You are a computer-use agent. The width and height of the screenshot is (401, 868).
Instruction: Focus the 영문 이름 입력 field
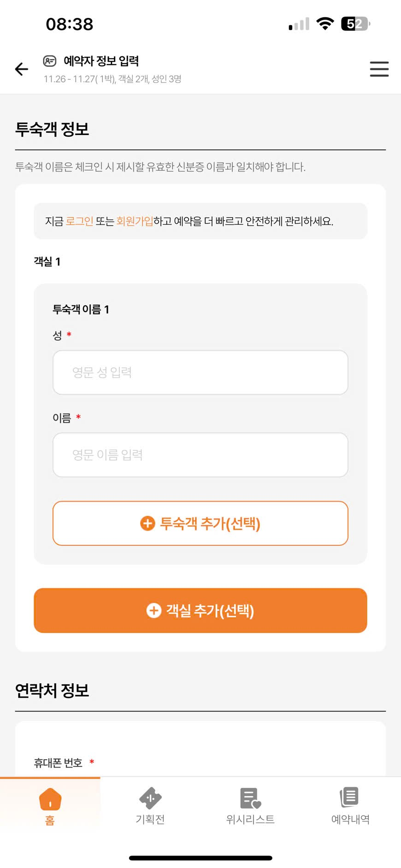[x=200, y=455]
